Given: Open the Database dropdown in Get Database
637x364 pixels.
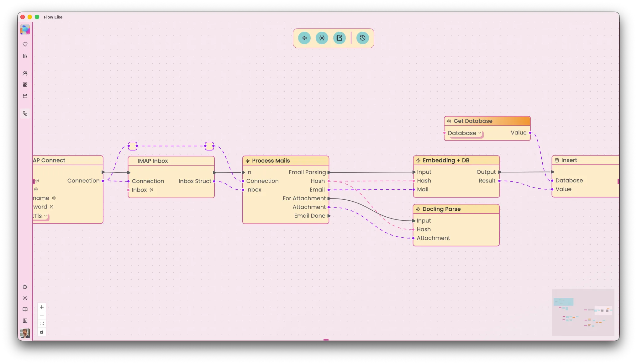Looking at the screenshot, I should point(464,133).
